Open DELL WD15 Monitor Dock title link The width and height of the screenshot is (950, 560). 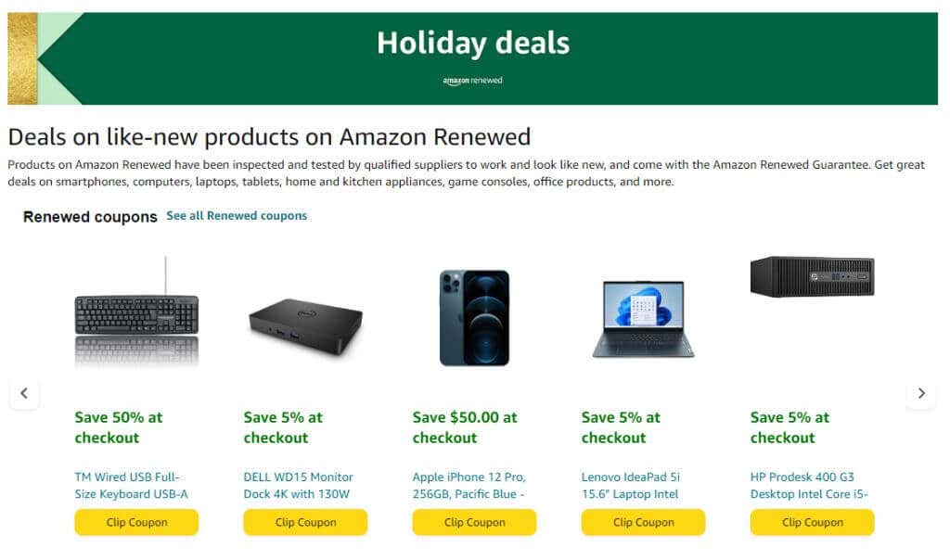(299, 486)
